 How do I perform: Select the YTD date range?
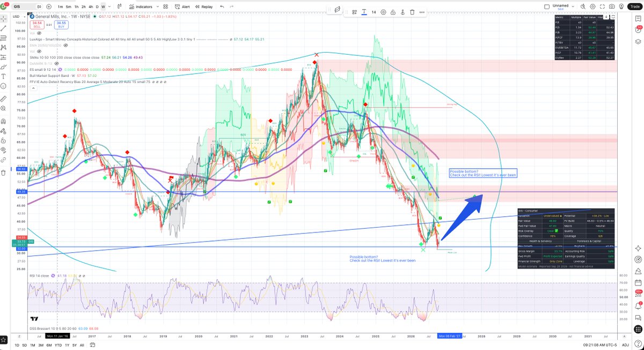pyautogui.click(x=58, y=345)
